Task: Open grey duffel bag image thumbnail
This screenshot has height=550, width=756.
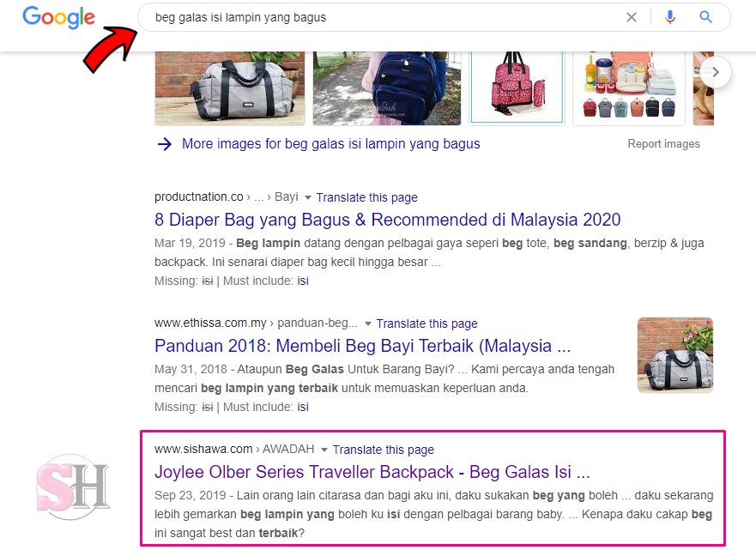Action: (x=229, y=88)
